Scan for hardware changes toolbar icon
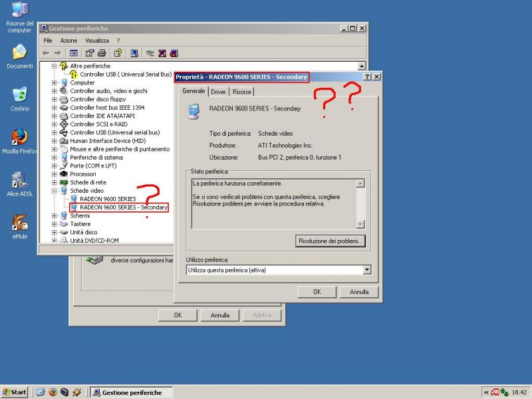532x399 pixels. [134, 53]
